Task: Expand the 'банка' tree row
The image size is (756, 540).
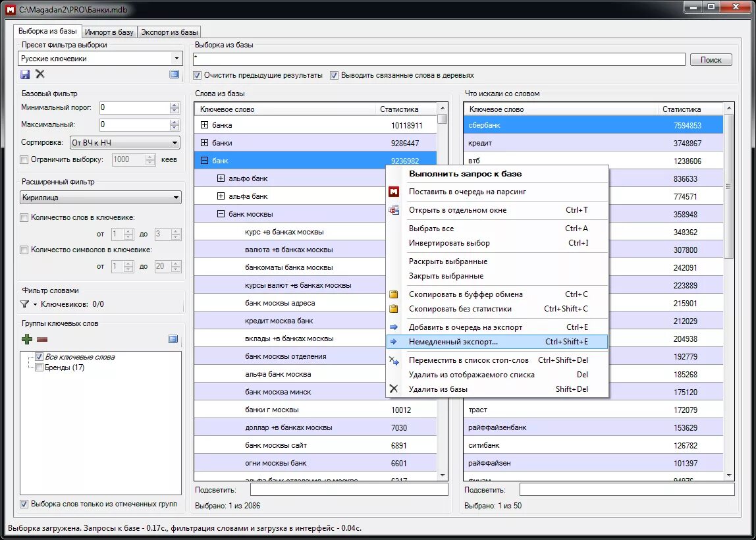Action: (x=204, y=125)
